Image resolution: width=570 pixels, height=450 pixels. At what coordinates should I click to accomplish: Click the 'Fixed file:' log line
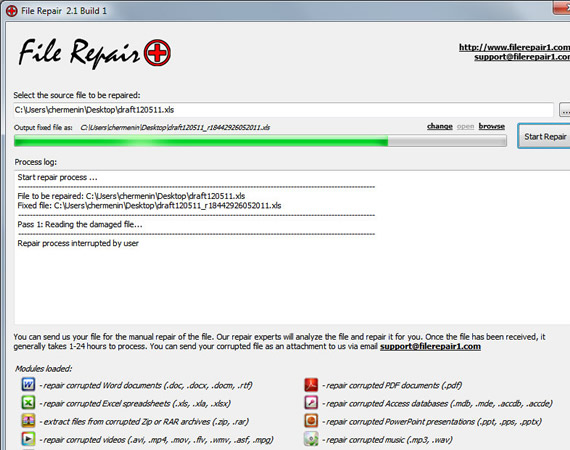click(x=149, y=206)
